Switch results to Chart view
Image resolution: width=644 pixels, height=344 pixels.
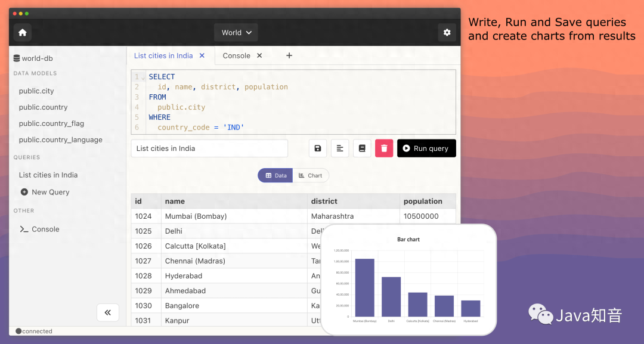[x=311, y=176]
